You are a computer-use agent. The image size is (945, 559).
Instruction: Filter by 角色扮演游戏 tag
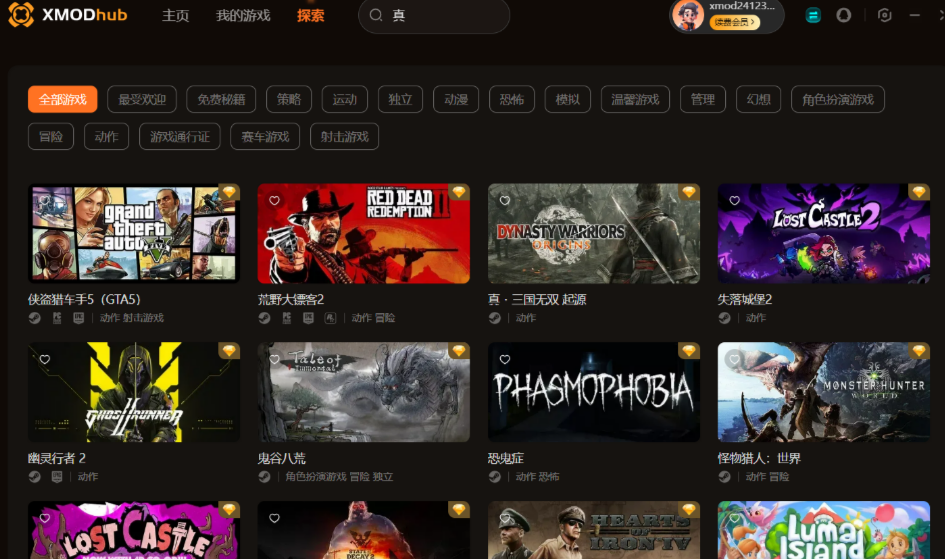click(x=838, y=99)
